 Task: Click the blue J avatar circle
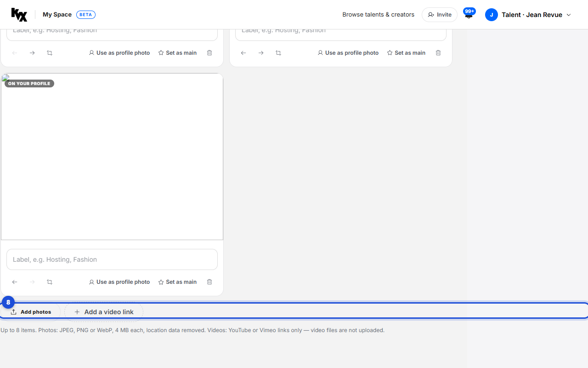(492, 15)
